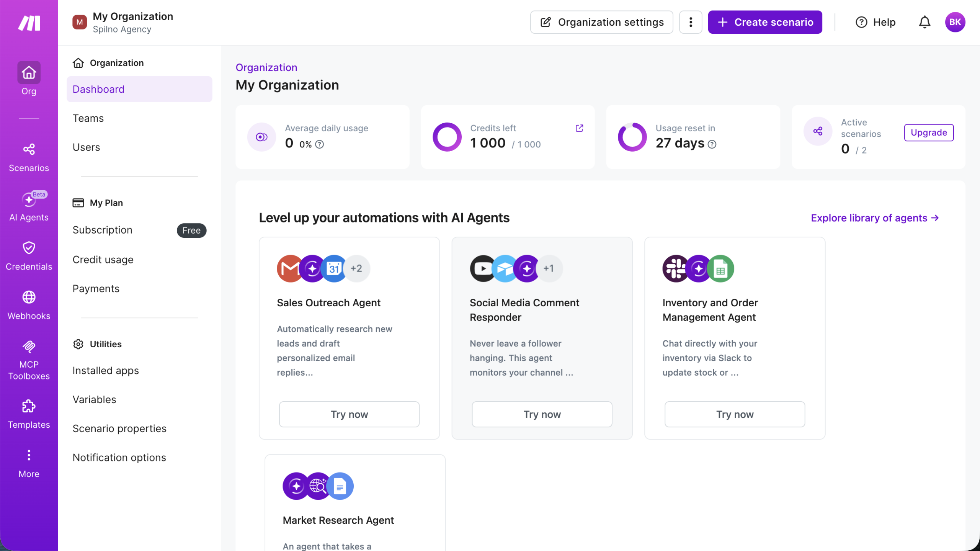Viewport: 980px width, 551px height.
Task: Open the Org home icon
Action: pyautogui.click(x=29, y=72)
